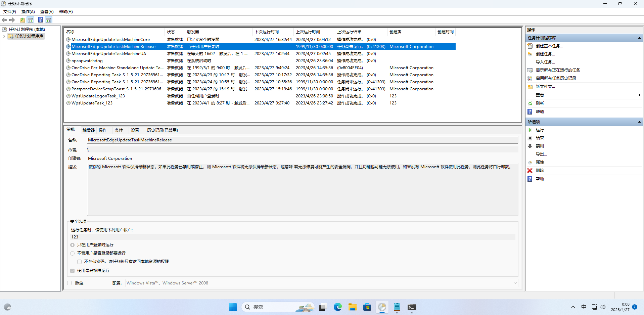Click the up-one-level folder toolbar icon
Screen dimensions: 644x315
coord(22,20)
